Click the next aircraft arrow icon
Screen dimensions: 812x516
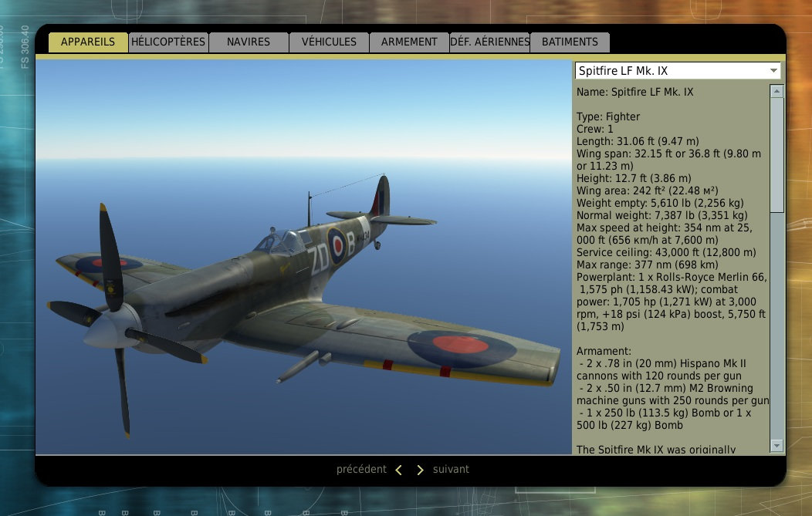(x=420, y=470)
